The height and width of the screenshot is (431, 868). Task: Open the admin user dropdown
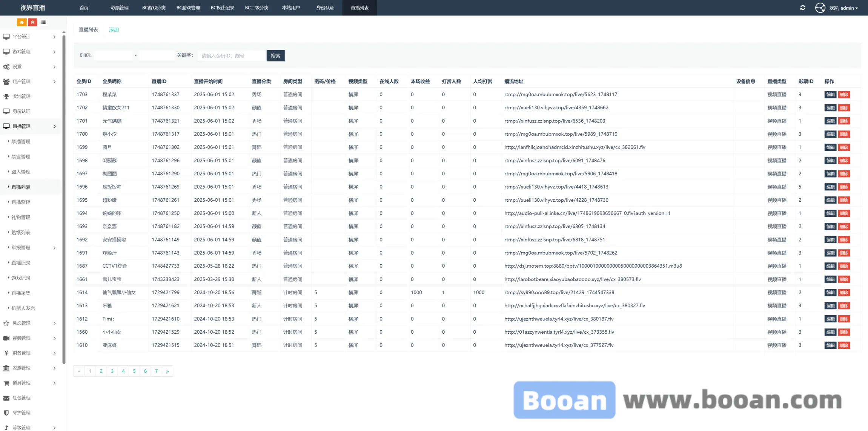tap(844, 8)
